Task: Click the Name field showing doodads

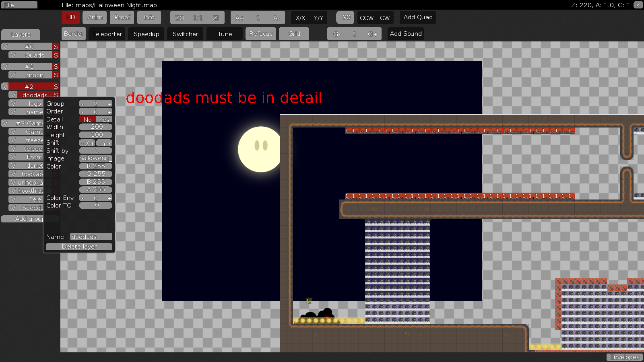Action: (91, 237)
